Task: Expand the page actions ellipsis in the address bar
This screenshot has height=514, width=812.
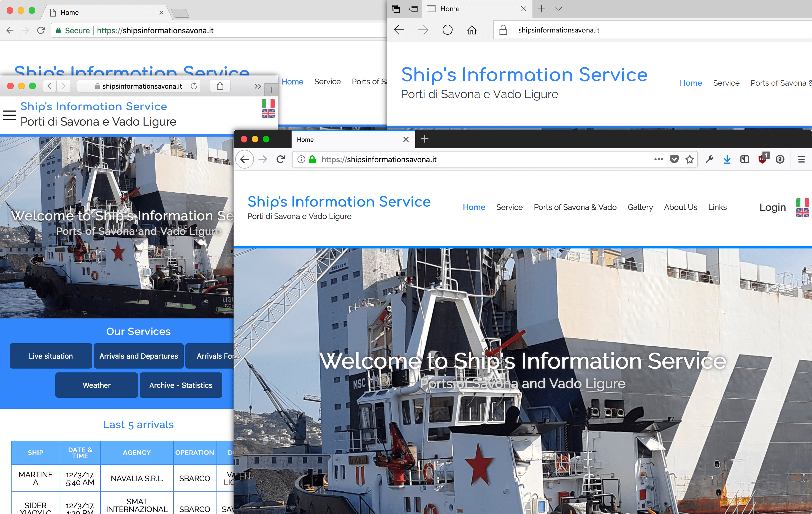Action: 659,159
